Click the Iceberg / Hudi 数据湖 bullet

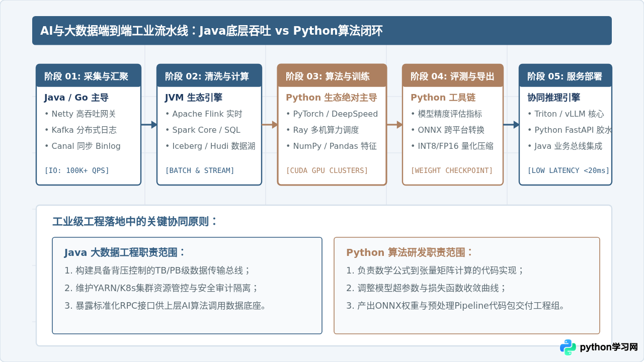[x=210, y=146]
